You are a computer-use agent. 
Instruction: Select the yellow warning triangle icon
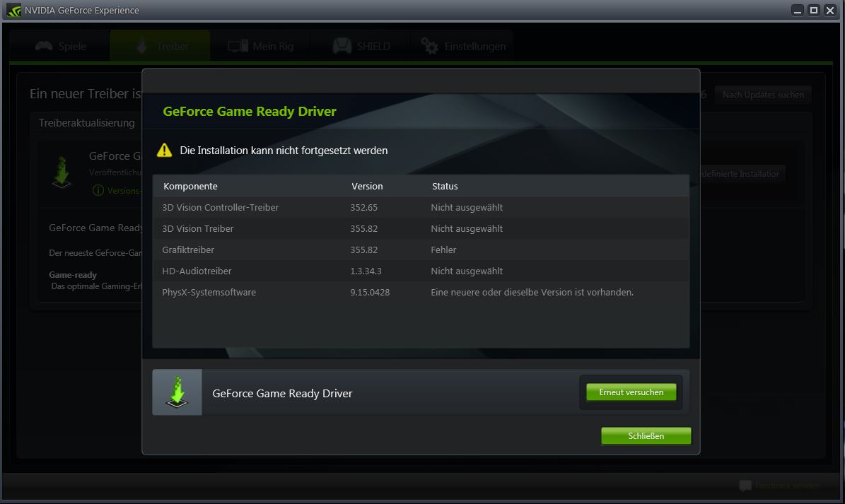click(x=164, y=151)
